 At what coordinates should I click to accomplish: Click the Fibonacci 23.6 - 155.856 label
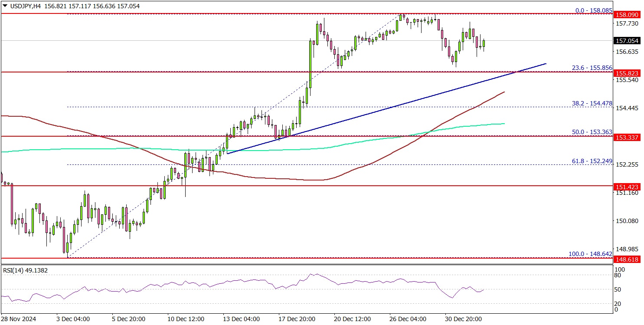coord(590,68)
